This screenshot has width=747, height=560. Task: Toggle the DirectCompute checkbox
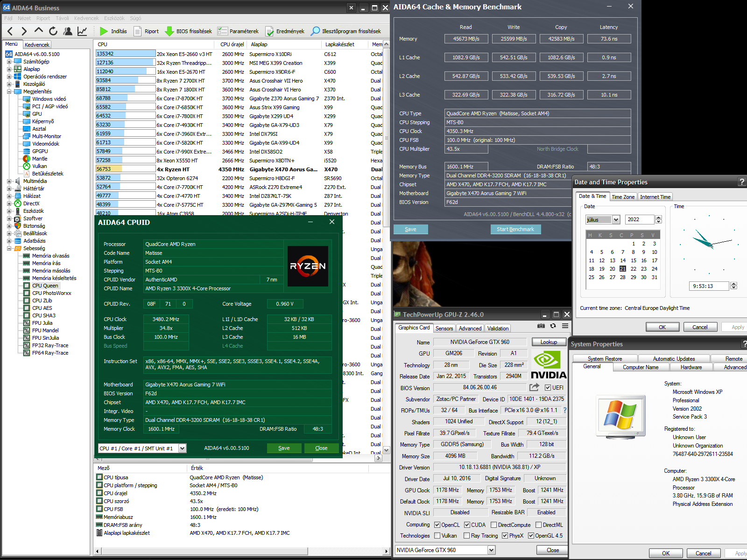pyautogui.click(x=493, y=525)
